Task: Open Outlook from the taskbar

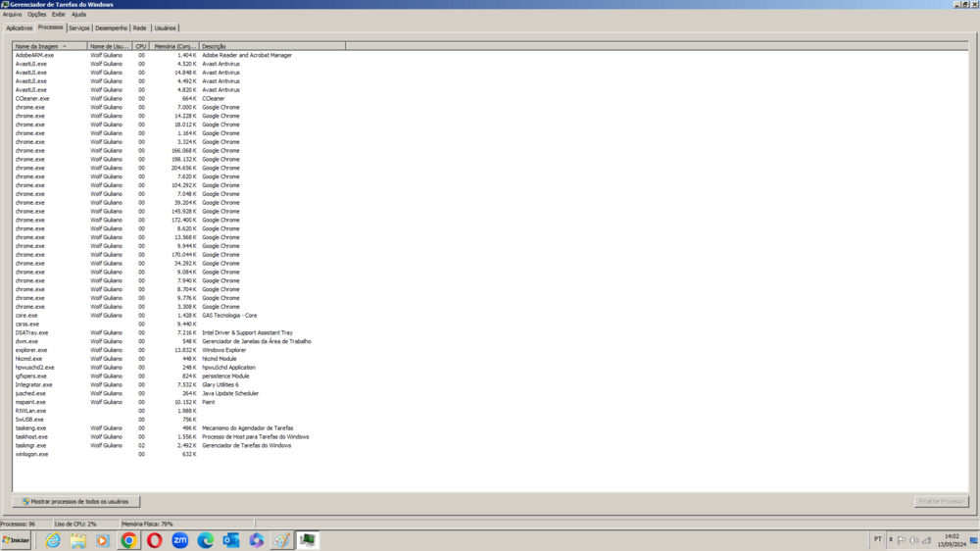Action: click(x=231, y=540)
